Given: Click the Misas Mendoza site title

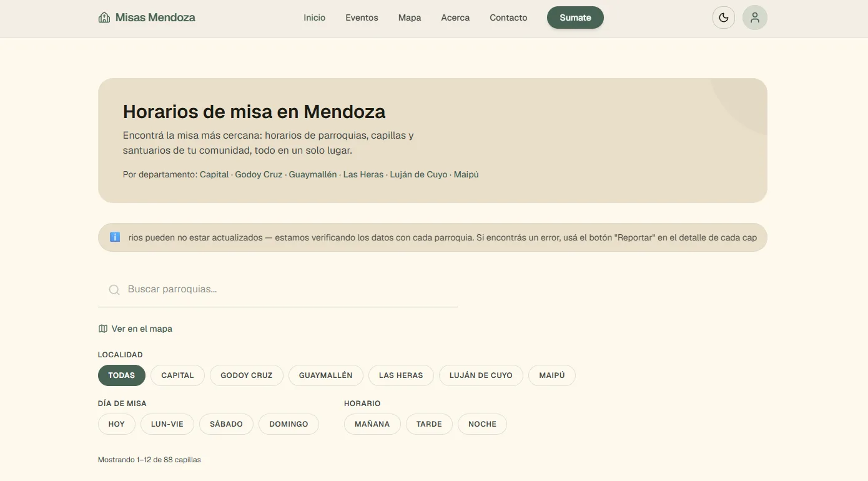Looking at the screenshot, I should [155, 17].
